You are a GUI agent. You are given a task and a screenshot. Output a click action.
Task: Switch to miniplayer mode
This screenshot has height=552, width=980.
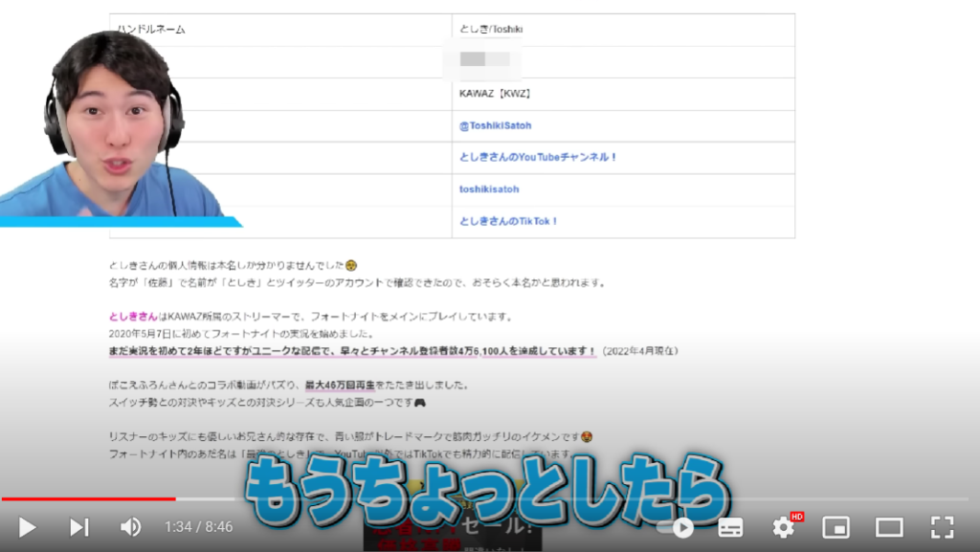[x=835, y=528]
